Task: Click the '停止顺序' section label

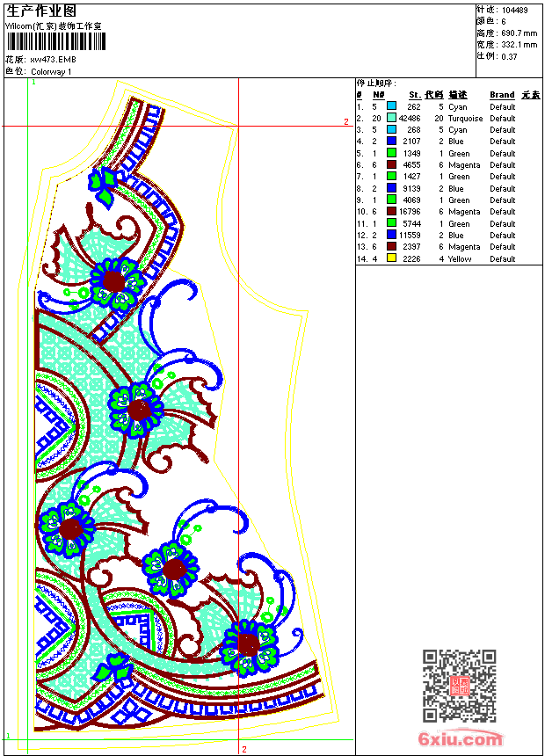Action: tap(376, 84)
